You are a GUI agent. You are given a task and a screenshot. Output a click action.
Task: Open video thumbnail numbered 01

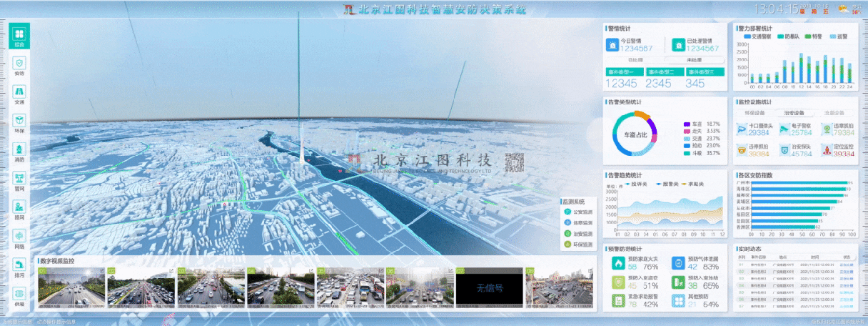pos(70,288)
